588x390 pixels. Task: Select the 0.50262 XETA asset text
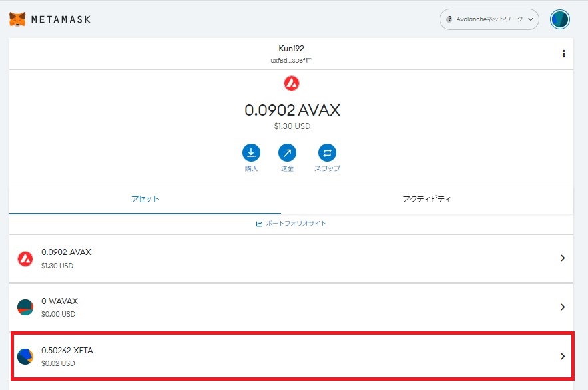67,351
